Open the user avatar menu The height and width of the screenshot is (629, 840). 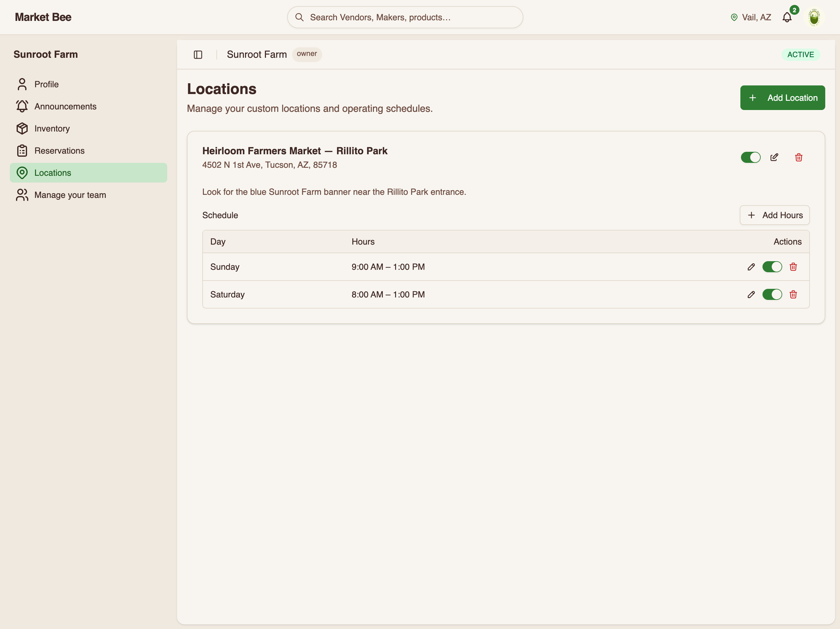coord(814,18)
